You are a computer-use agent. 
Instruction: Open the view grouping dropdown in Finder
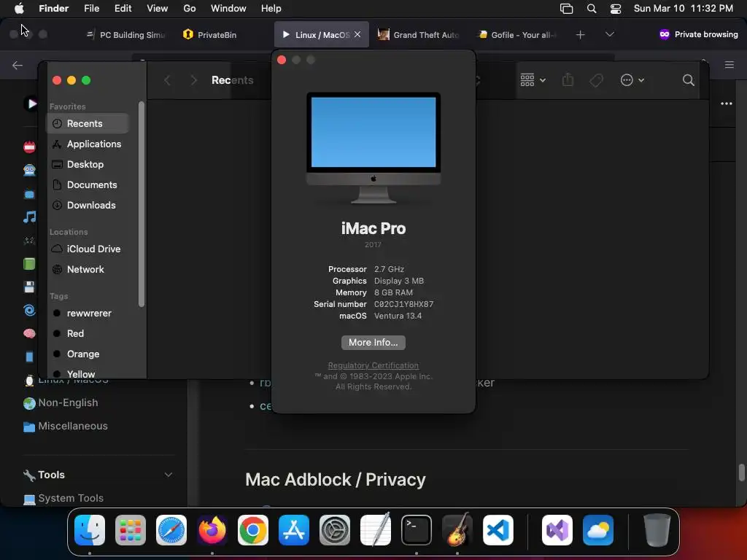[x=533, y=80]
